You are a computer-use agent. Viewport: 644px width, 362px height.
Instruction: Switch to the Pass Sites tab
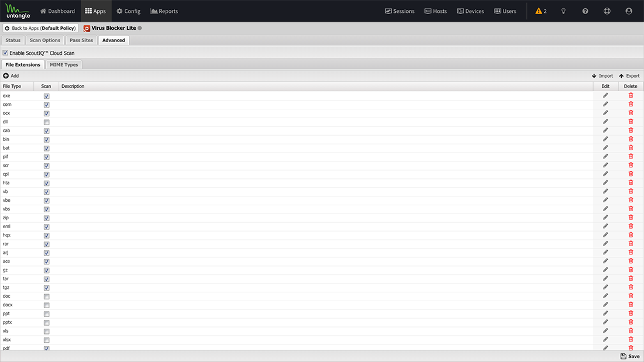pos(81,40)
